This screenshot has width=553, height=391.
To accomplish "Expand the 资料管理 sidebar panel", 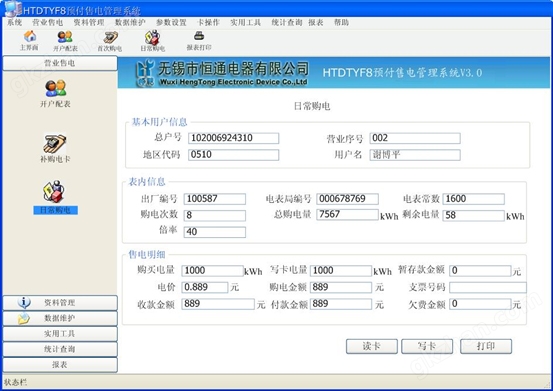I will (60, 303).
